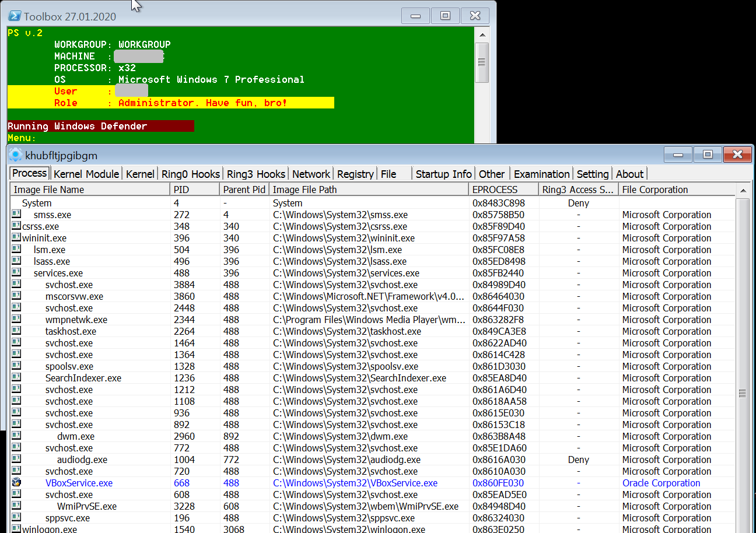756x533 pixels.
Task: Open the Setting tab
Action: coord(593,174)
